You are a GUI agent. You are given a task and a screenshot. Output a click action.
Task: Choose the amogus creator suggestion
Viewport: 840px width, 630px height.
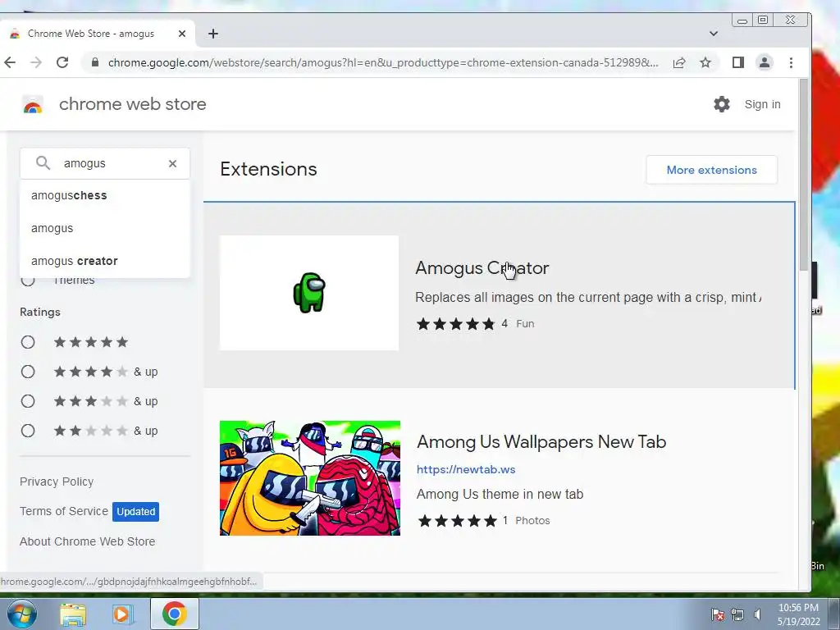(x=105, y=261)
